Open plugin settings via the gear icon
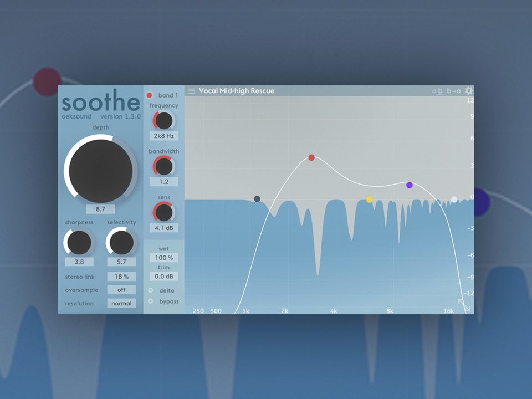 pos(468,90)
